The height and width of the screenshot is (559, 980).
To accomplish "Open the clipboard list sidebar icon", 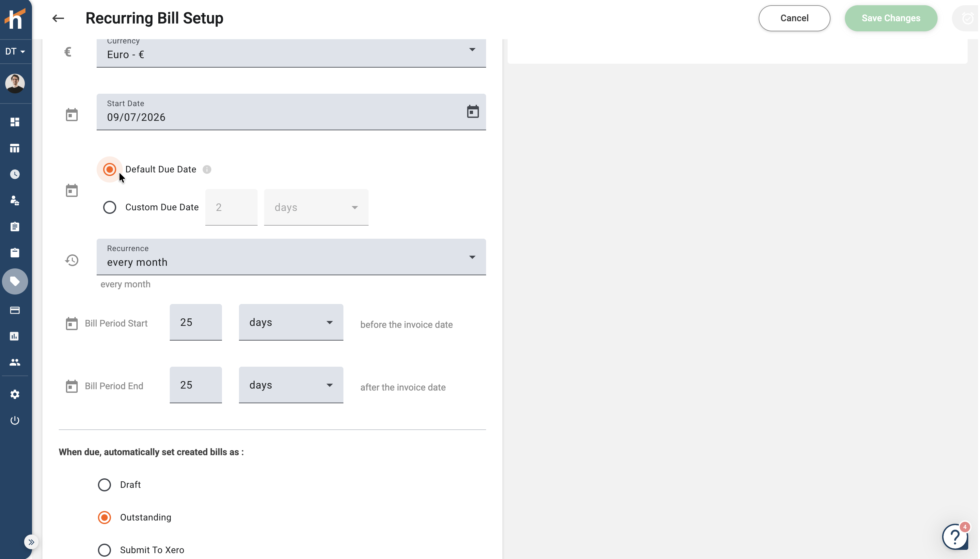I will point(15,227).
